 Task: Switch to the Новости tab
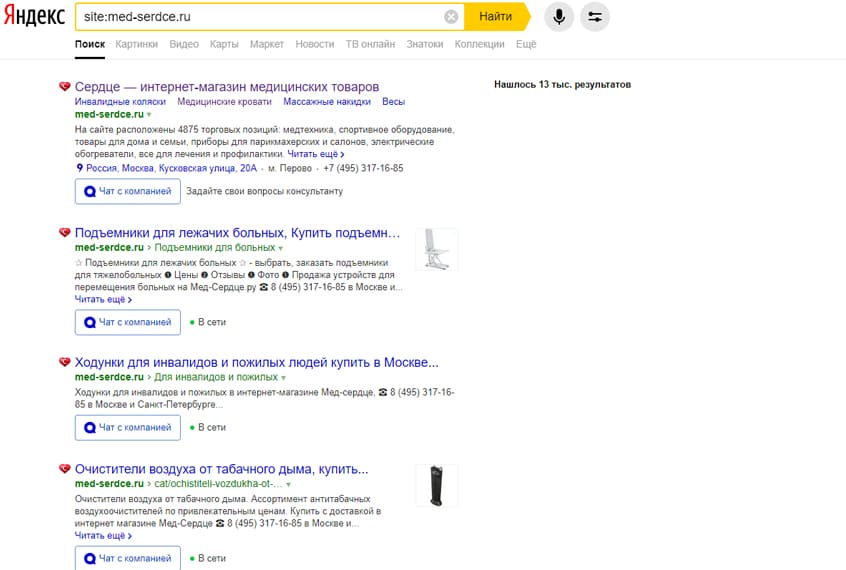[315, 44]
